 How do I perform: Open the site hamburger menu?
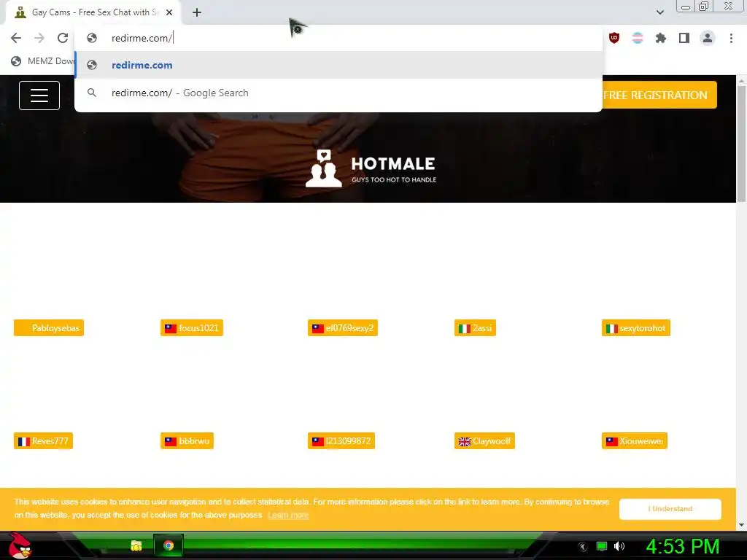(39, 96)
